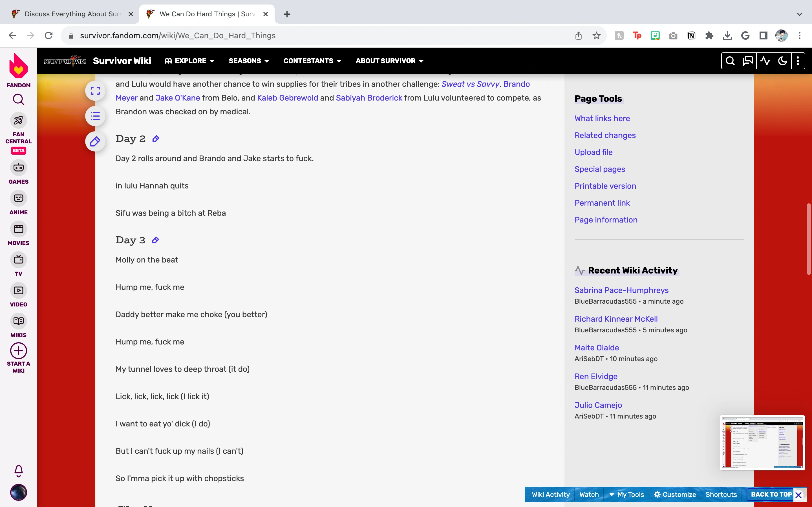Open table of contents list icon
812x507 pixels.
click(95, 116)
